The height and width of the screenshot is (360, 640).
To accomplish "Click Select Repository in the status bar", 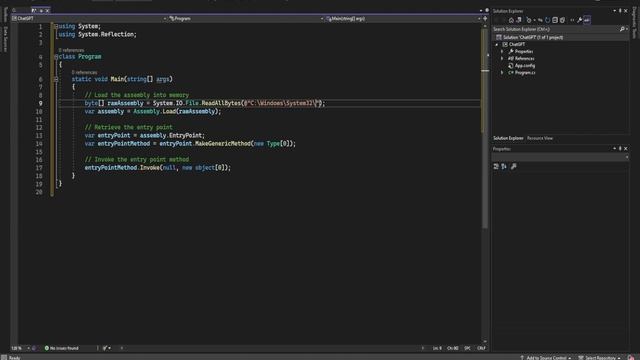I will 600,358.
